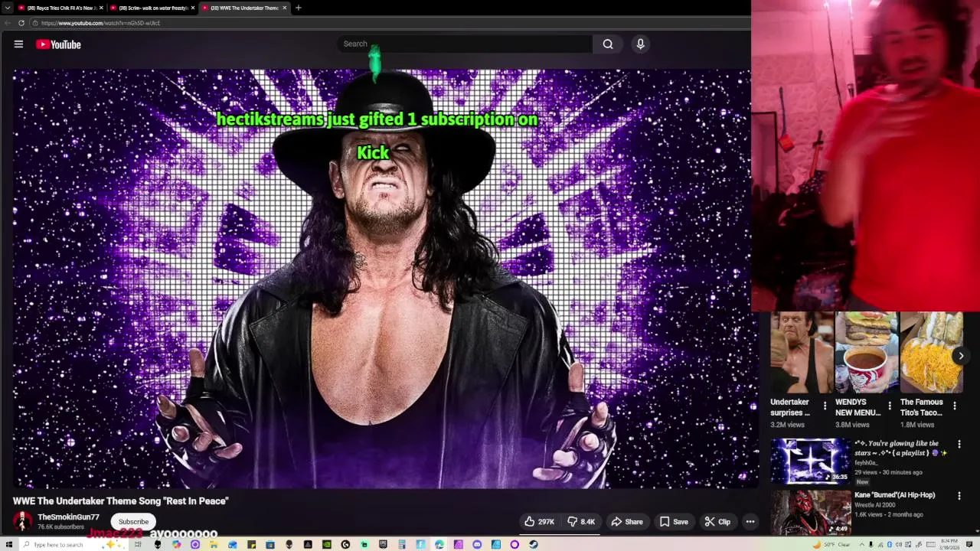The width and height of the screenshot is (980, 551).
Task: Click the Windows taskbar search box
Action: tap(73, 544)
